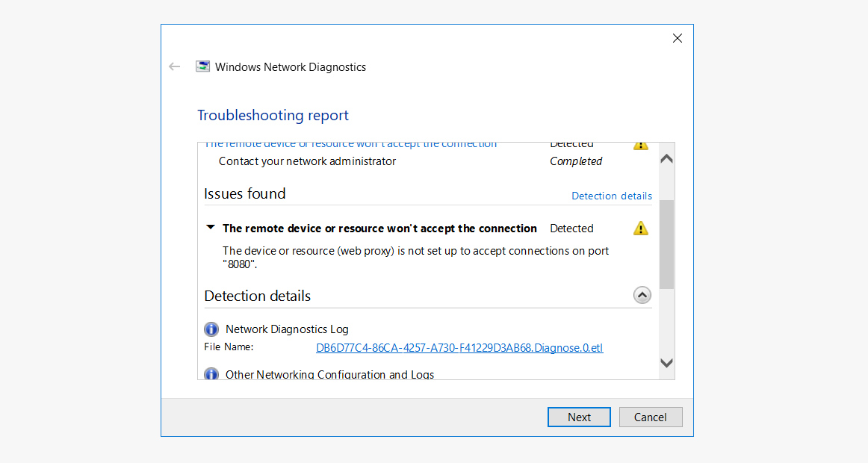Screen dimensions: 868x463
Task: Click the info icon beside Network Diagnostics Log
Action: point(211,329)
